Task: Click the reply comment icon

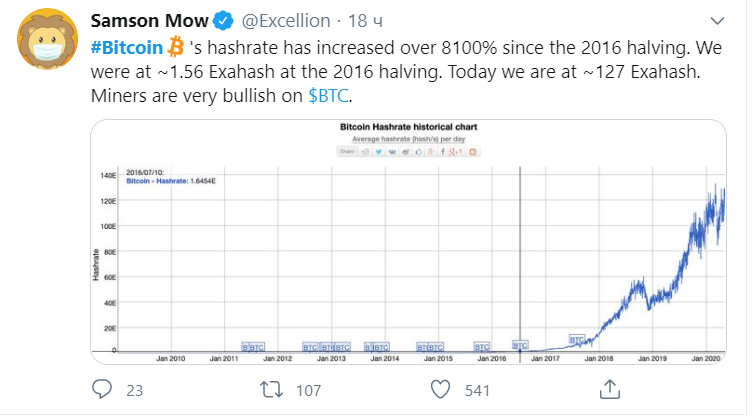Action: (102, 390)
